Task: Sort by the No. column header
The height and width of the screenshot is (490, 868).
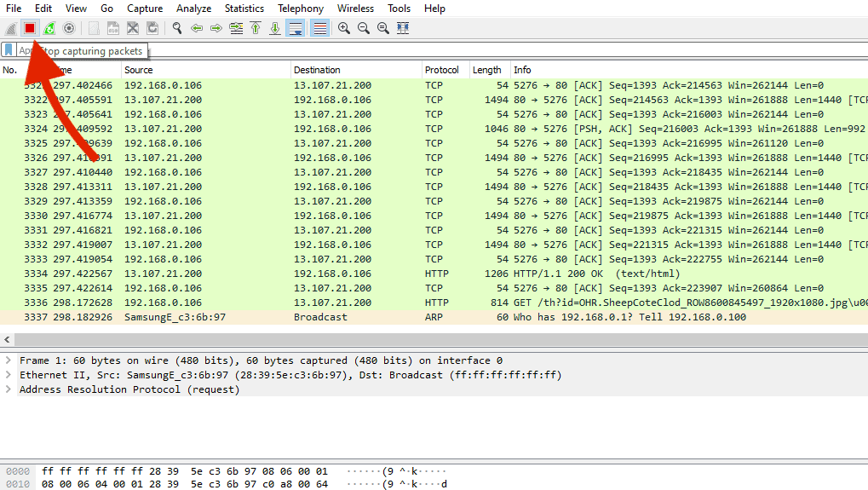Action: (10, 70)
